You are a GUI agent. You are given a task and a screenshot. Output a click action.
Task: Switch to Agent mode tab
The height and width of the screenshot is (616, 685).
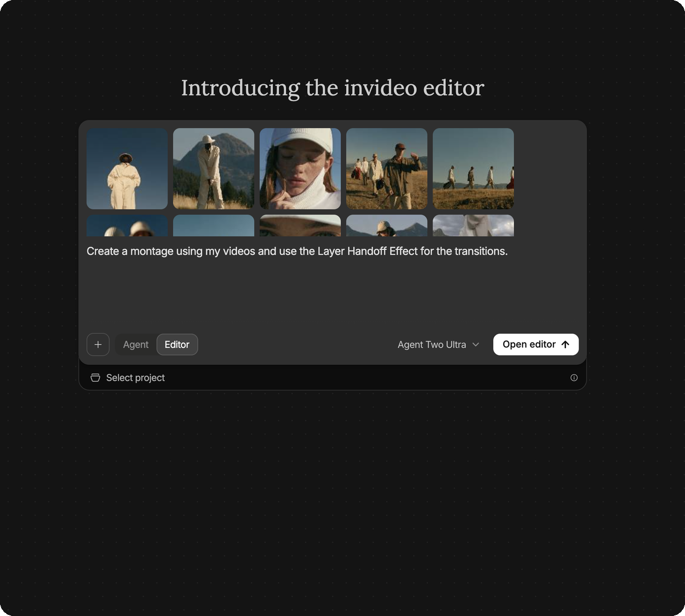tap(136, 345)
